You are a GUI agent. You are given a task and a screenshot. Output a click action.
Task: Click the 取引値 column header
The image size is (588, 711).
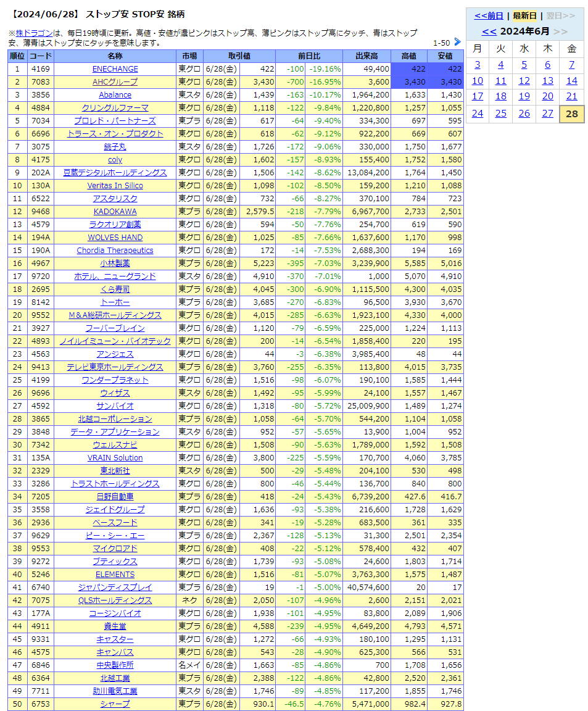(239, 56)
